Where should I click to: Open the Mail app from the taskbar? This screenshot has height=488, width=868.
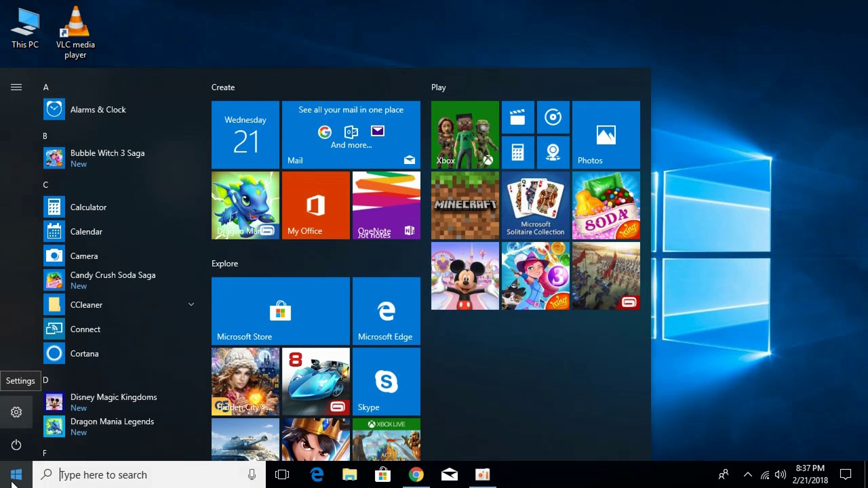450,474
